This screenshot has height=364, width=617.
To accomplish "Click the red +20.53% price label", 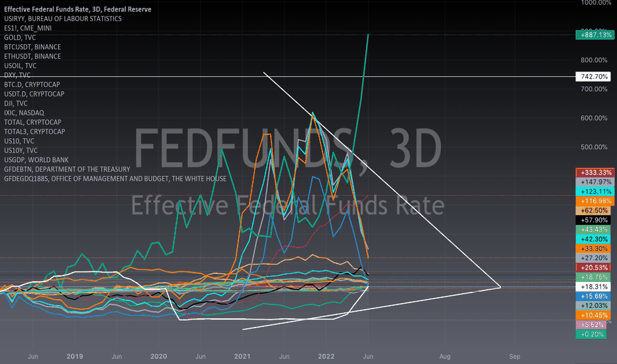I will click(x=593, y=267).
